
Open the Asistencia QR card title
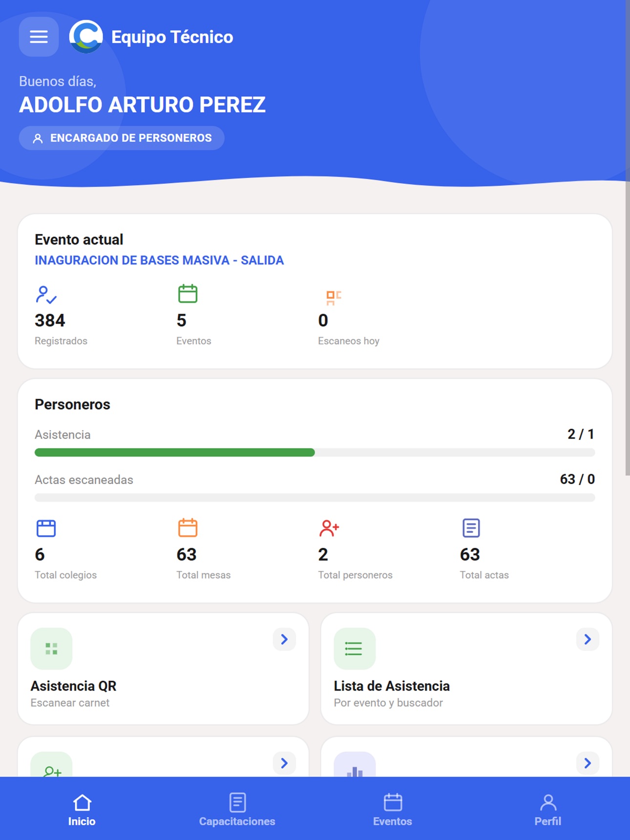73,686
